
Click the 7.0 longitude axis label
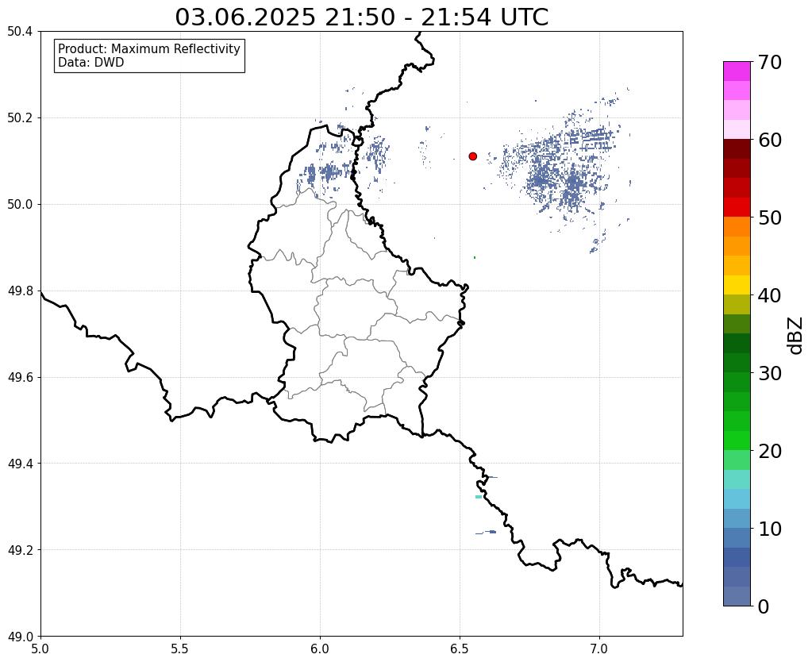pos(600,649)
